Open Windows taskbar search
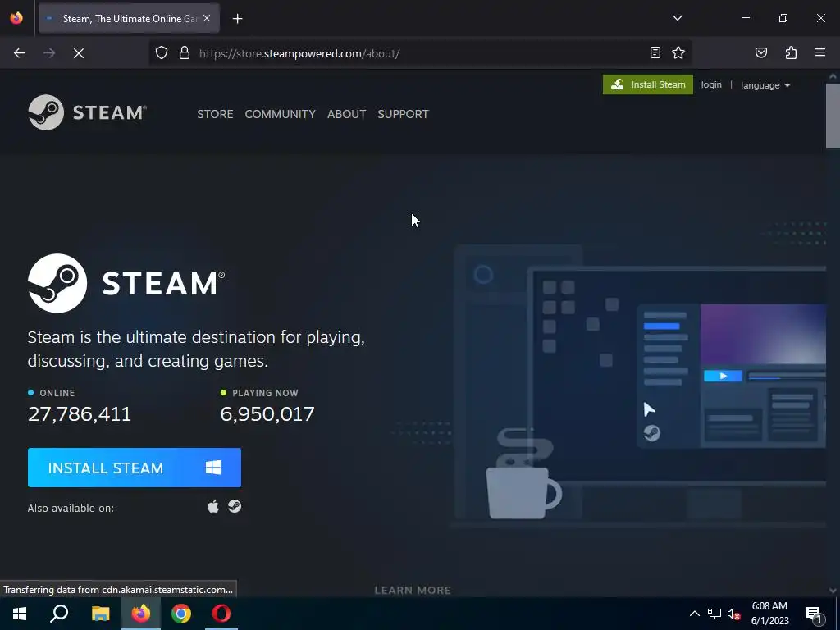840x630 pixels. [x=59, y=614]
